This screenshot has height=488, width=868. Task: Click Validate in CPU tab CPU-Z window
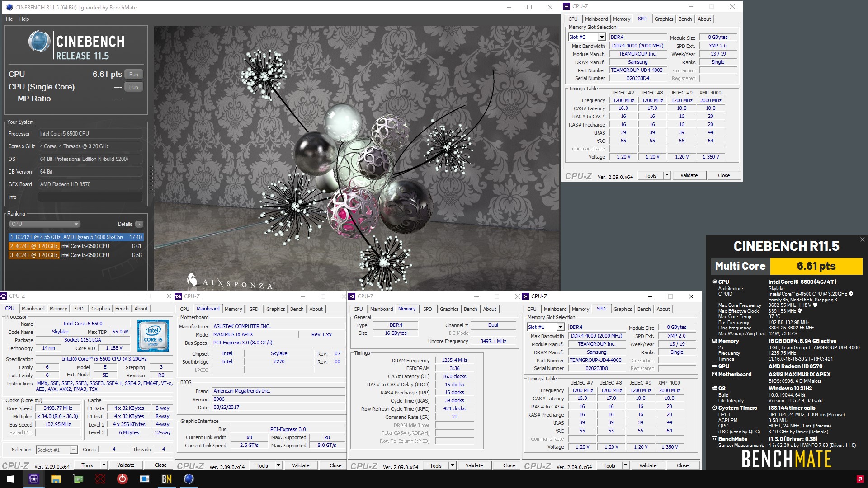126,465
